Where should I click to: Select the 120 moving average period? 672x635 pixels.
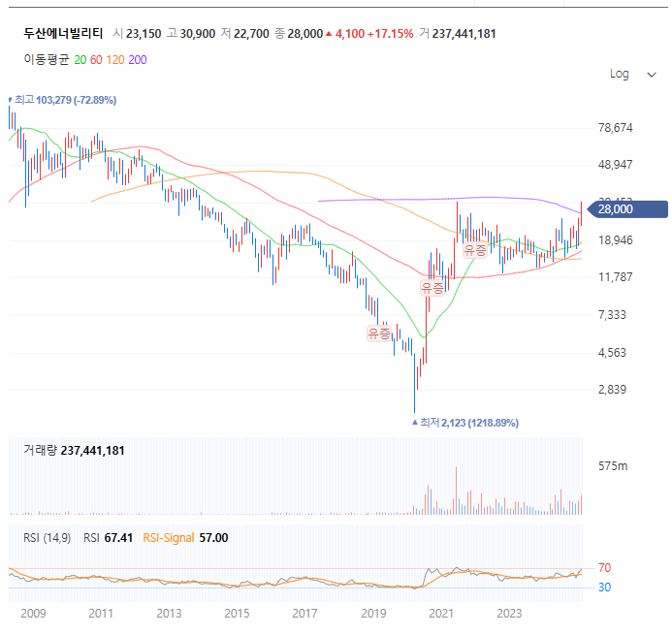pos(115,60)
